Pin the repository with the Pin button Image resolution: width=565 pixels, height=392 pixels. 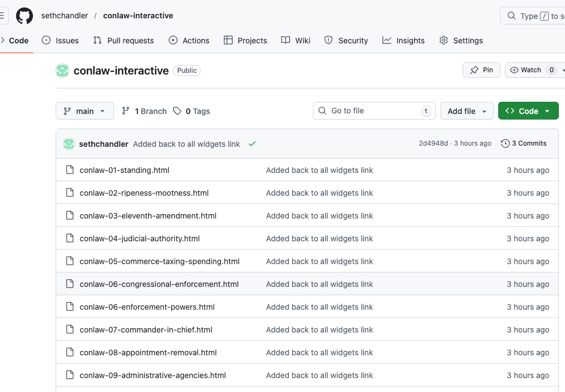(482, 70)
